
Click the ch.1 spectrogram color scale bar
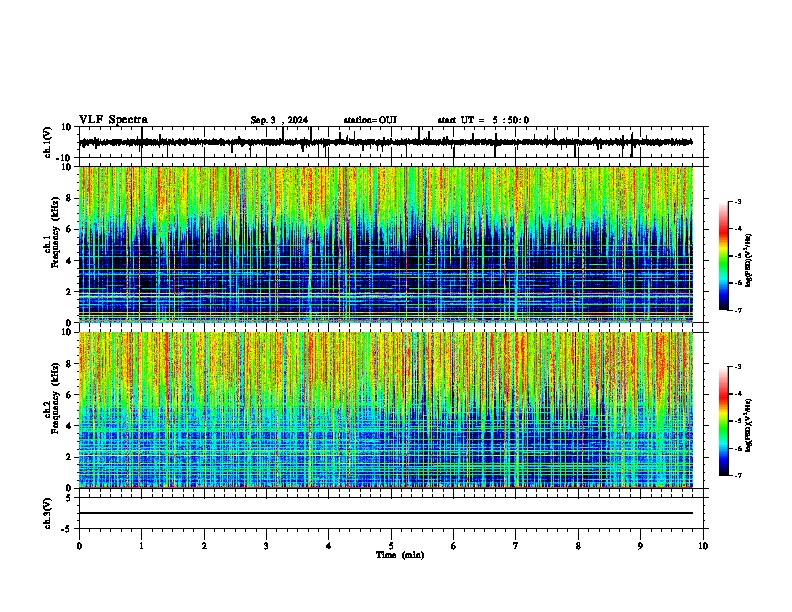[x=723, y=256]
